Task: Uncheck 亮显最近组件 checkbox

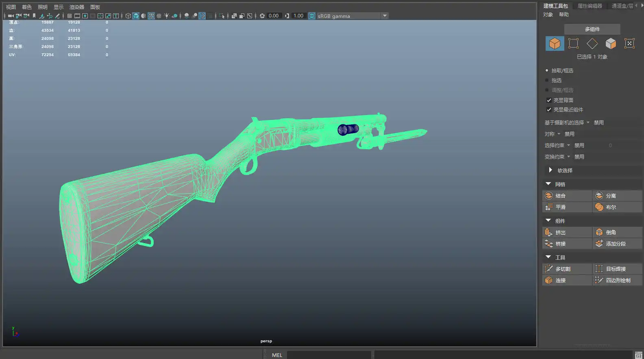Action: pos(549,110)
